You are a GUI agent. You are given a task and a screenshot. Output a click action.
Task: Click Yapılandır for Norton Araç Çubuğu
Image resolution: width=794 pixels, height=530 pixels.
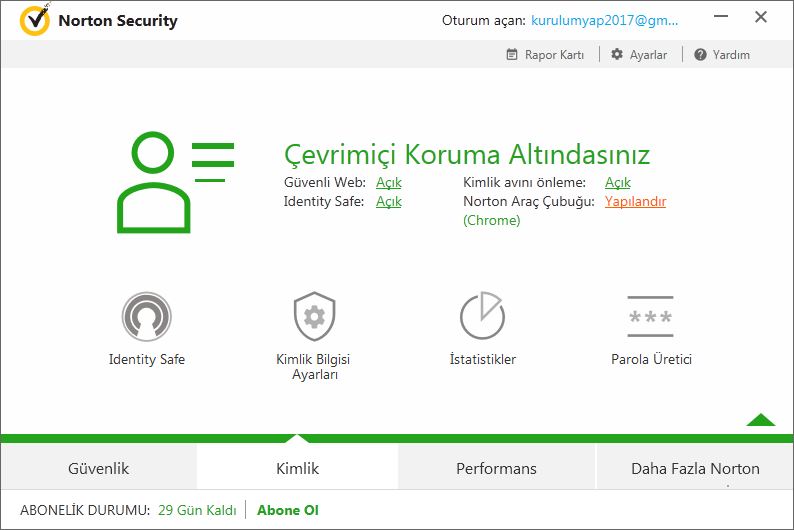pos(635,201)
